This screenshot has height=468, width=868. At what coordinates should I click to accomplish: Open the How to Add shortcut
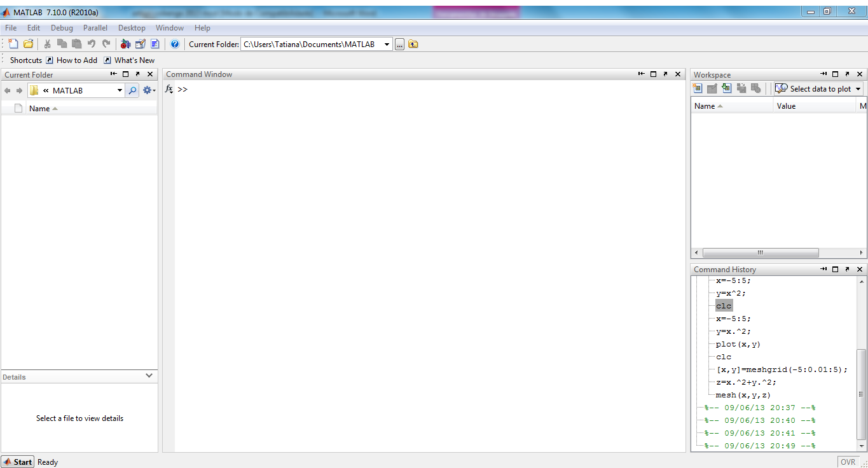tap(72, 60)
